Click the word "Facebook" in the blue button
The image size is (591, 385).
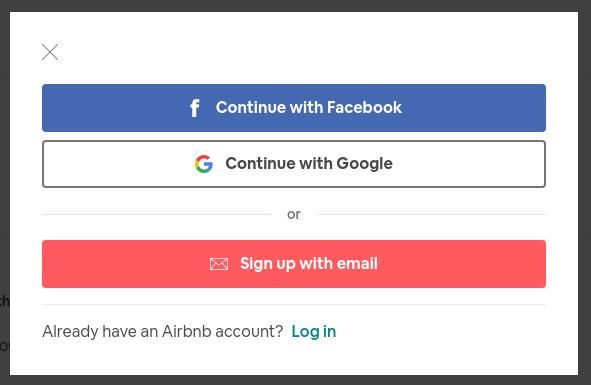364,107
